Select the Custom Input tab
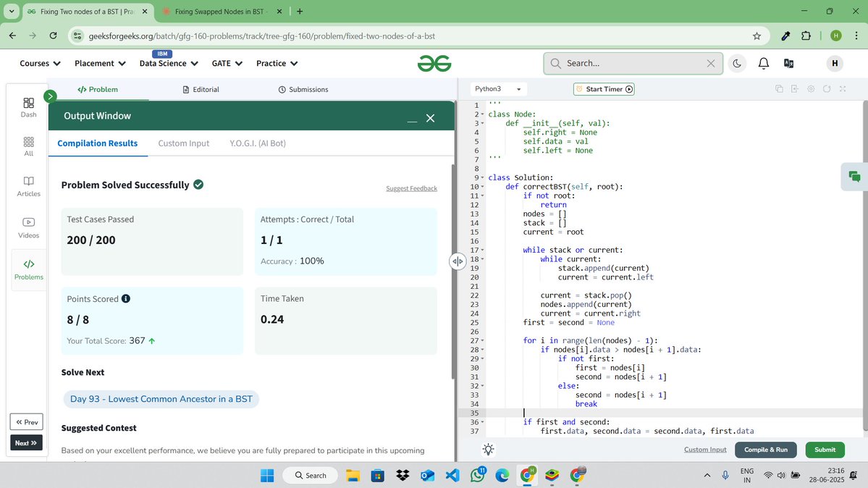This screenshot has height=488, width=868. point(184,143)
